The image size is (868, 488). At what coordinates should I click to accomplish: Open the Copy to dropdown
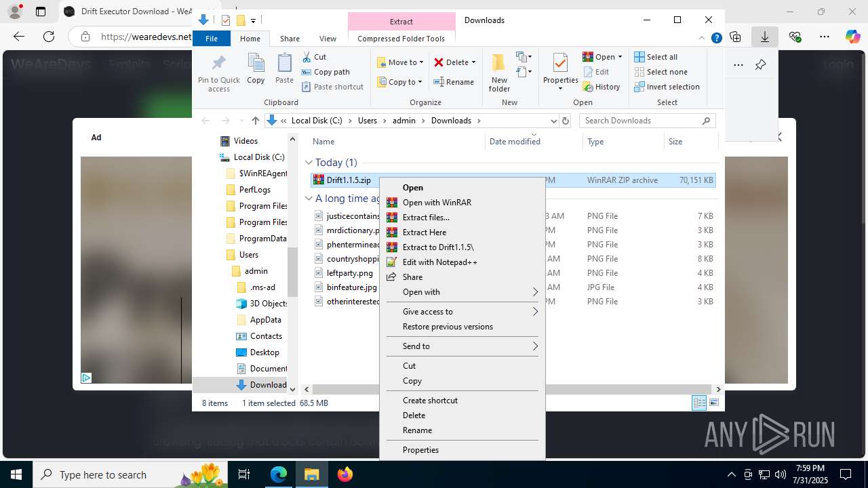pyautogui.click(x=399, y=82)
